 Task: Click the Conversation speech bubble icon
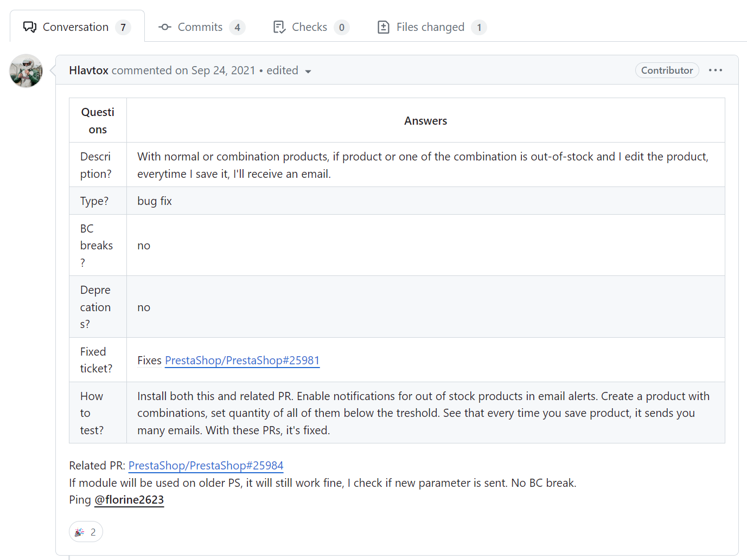30,27
